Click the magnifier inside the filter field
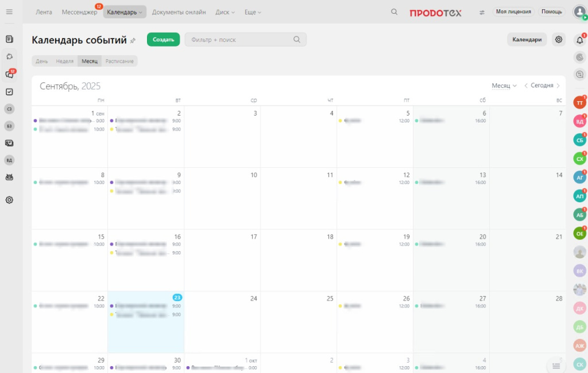The width and height of the screenshot is (588, 373). 297,40
